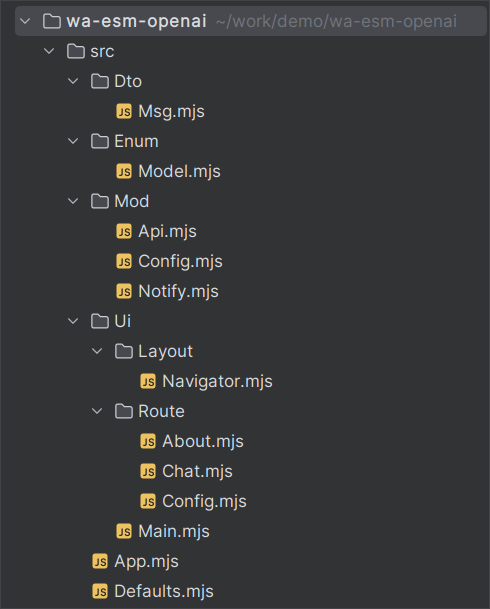Select App.mjs file in src
Image resolution: width=490 pixels, height=609 pixels.
coord(146,562)
